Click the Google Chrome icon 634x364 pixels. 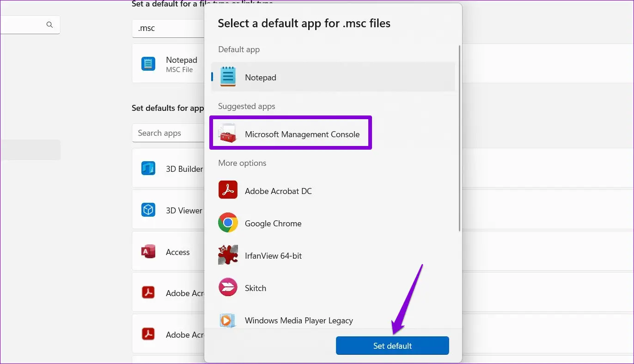pos(228,223)
